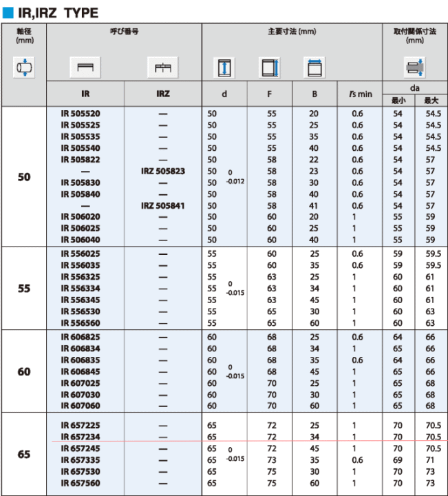Click the shaft diameter 60 group cell

pyautogui.click(x=24, y=371)
